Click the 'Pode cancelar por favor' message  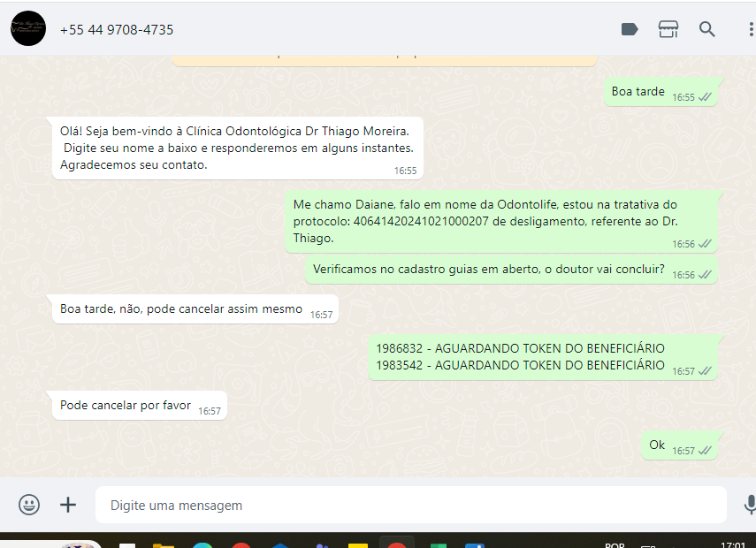[x=140, y=406]
